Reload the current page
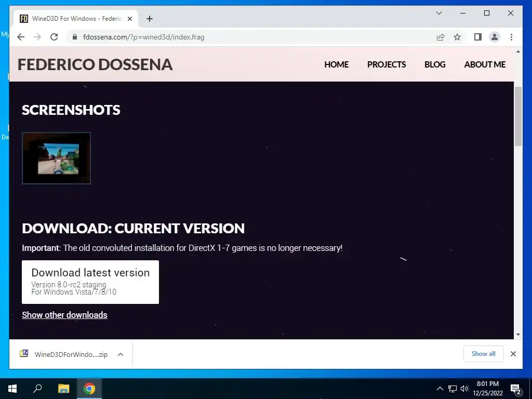This screenshot has width=532, height=399. (x=54, y=37)
